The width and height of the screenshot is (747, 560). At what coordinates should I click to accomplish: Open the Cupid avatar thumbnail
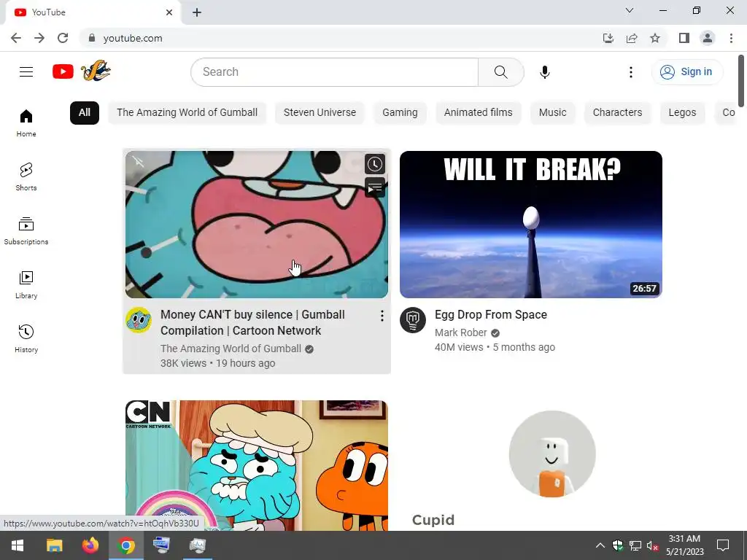[552, 454]
